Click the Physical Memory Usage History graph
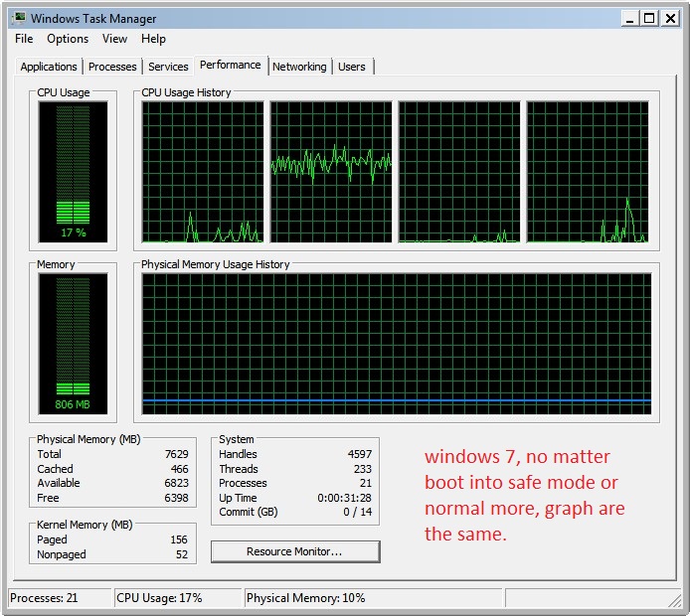This screenshot has width=690, height=616. click(397, 344)
